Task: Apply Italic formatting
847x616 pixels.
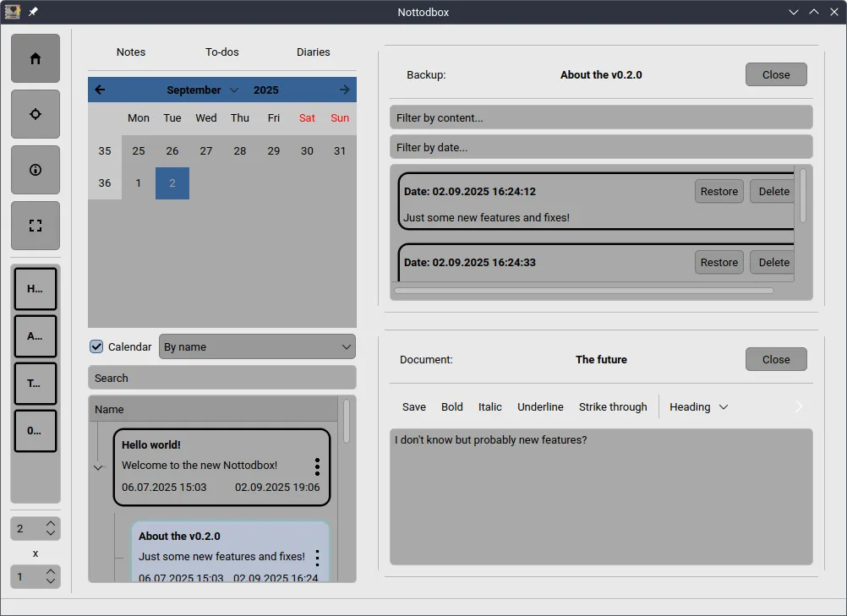Action: (x=490, y=407)
